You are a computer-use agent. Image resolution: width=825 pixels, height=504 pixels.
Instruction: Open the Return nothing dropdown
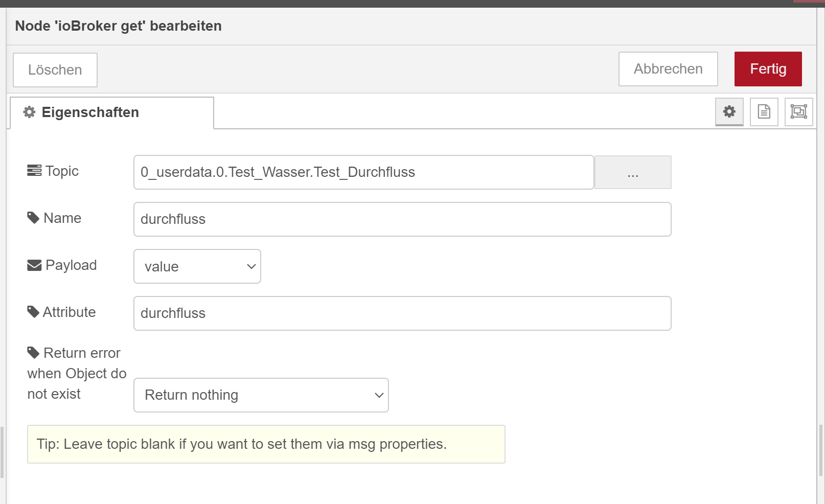pyautogui.click(x=261, y=395)
